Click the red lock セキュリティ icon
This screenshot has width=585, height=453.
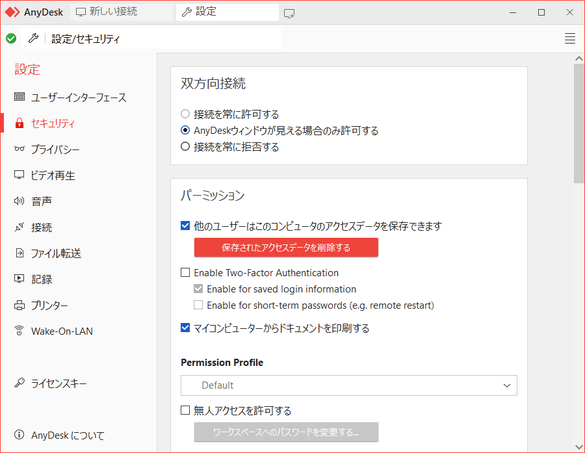19,123
